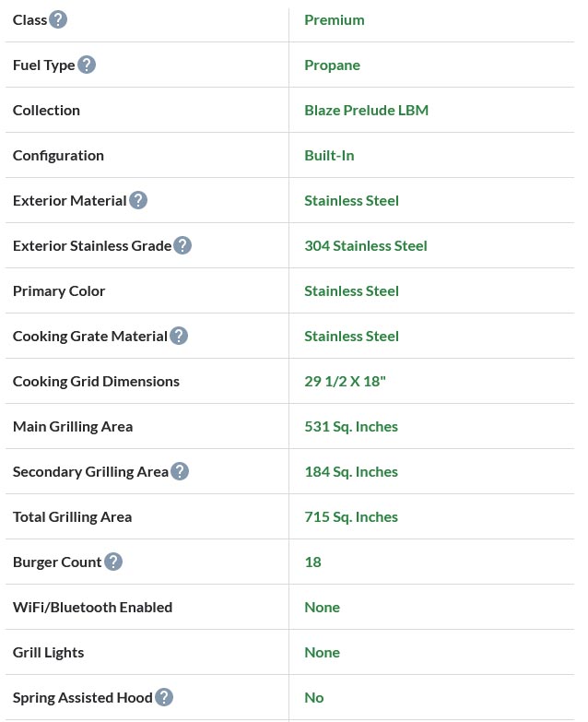Select the Propane fuel type link
588x722 pixels.
pos(332,65)
